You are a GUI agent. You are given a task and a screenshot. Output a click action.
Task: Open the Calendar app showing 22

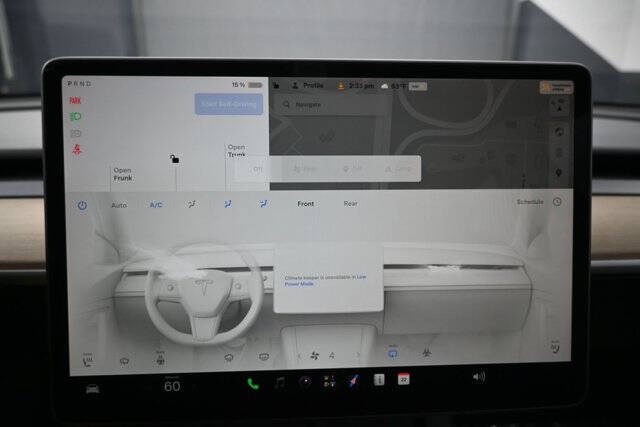coord(403,379)
